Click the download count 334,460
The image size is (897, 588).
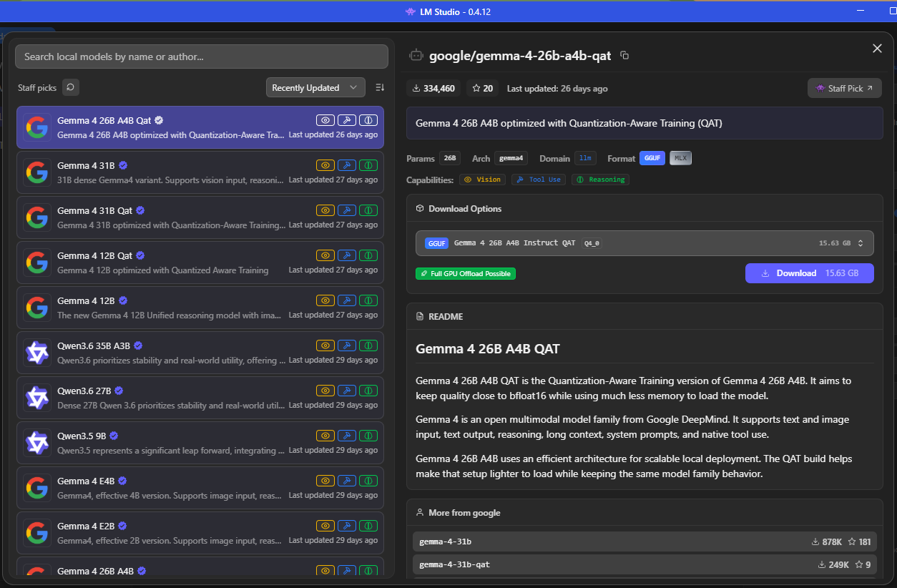(x=434, y=88)
